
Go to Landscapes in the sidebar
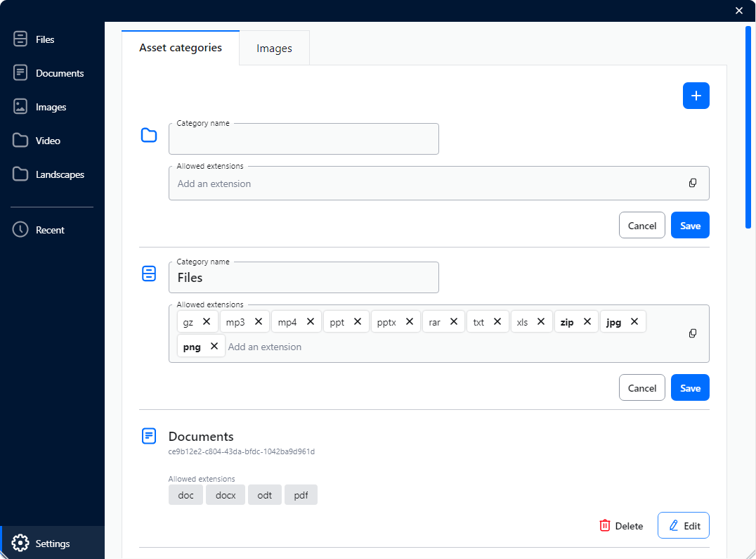pos(59,174)
